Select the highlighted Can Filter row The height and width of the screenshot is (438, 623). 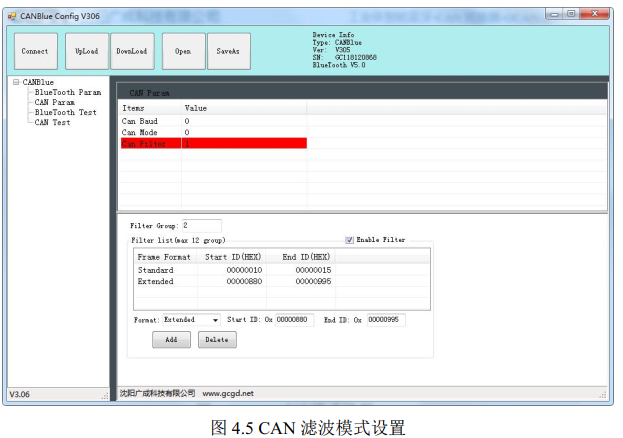tap(214, 143)
